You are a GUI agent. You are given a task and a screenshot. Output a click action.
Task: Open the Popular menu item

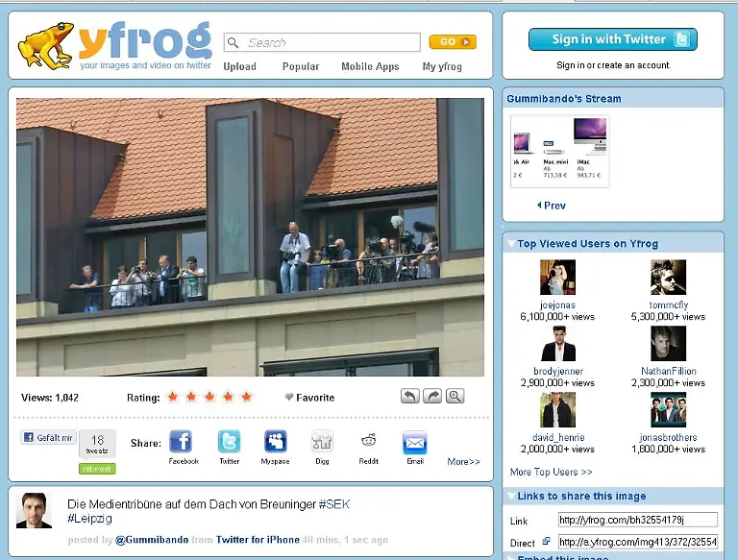tap(301, 66)
